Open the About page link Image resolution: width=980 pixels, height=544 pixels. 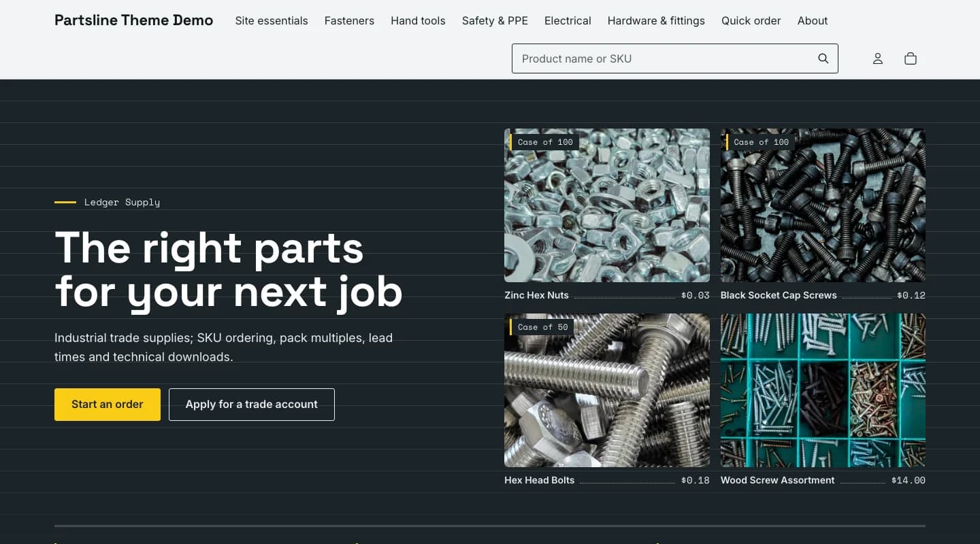pos(813,20)
